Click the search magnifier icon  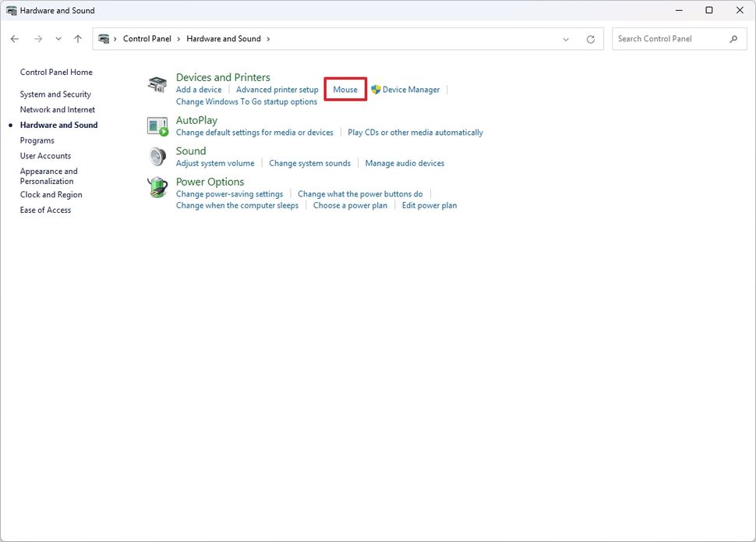[732, 37]
